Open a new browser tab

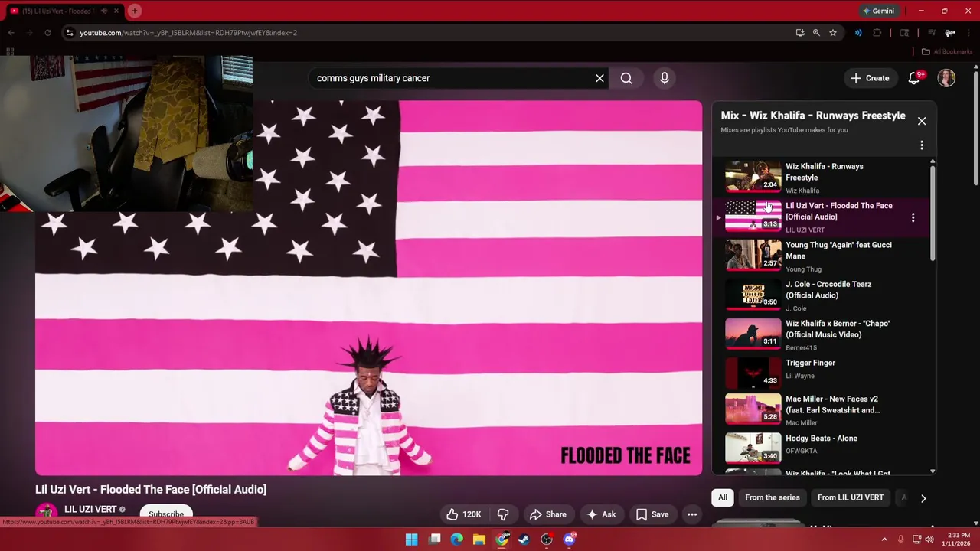coord(134,11)
